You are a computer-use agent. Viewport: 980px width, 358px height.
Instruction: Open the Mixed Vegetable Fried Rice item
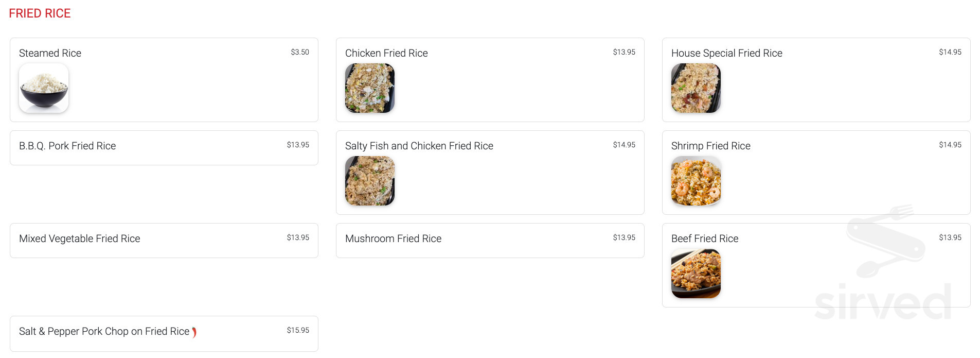79,238
